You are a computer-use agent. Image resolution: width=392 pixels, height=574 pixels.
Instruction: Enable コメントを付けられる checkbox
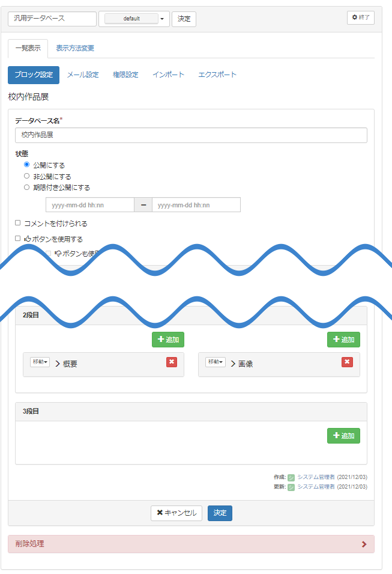pyautogui.click(x=18, y=223)
